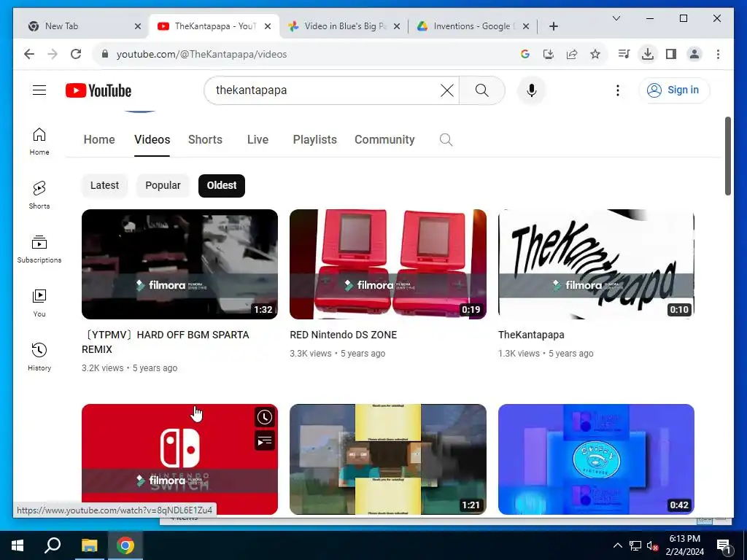This screenshot has height=560, width=747.
Task: Click the HARD OFF BGM SPARTA REMIX title
Action: [166, 342]
